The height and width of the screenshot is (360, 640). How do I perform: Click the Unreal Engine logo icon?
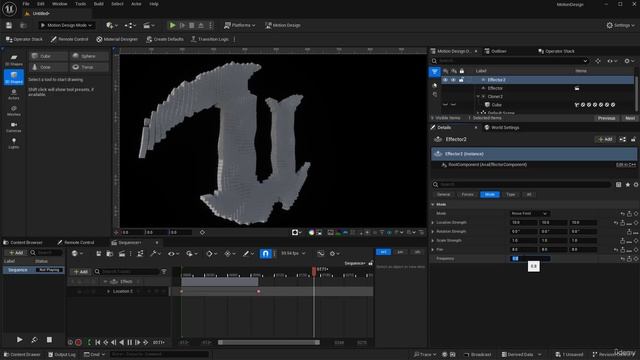pyautogui.click(x=9, y=9)
